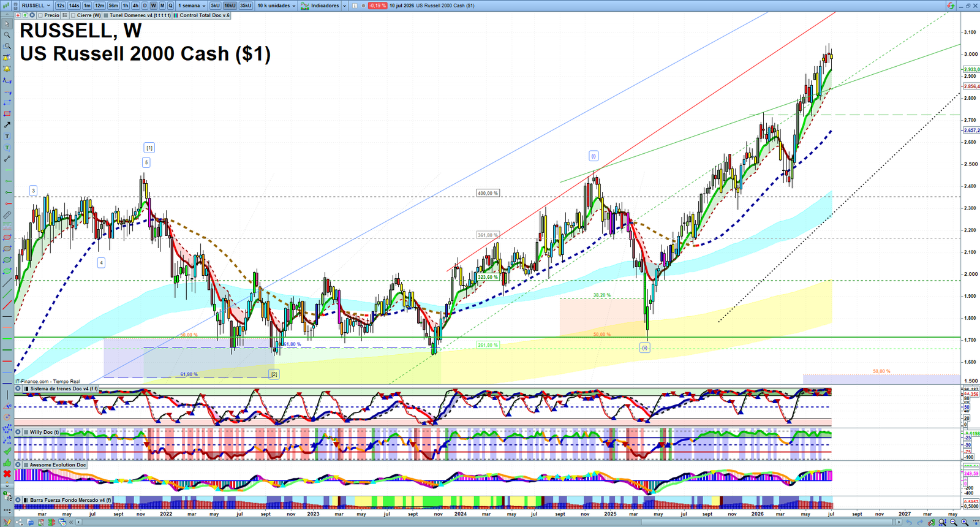Viewport: 980px width, 527px height.
Task: Select the red ellipse drawing tool
Action: pyautogui.click(x=7, y=237)
